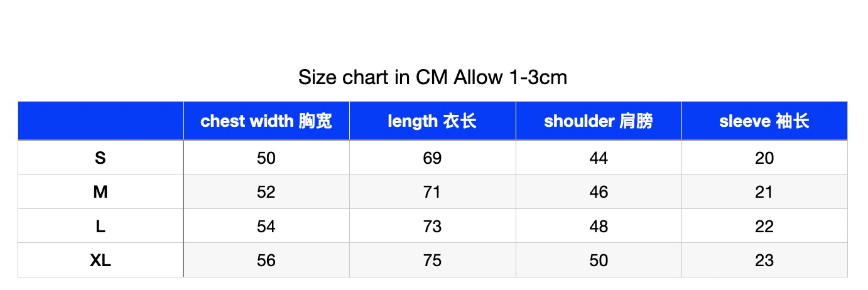868x290 pixels.
Task: Select the 'chest width 胸宽' column header
Action: (266, 121)
